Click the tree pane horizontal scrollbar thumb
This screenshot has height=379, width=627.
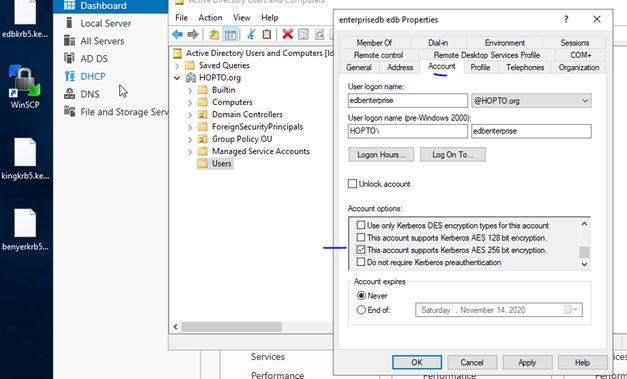232,327
